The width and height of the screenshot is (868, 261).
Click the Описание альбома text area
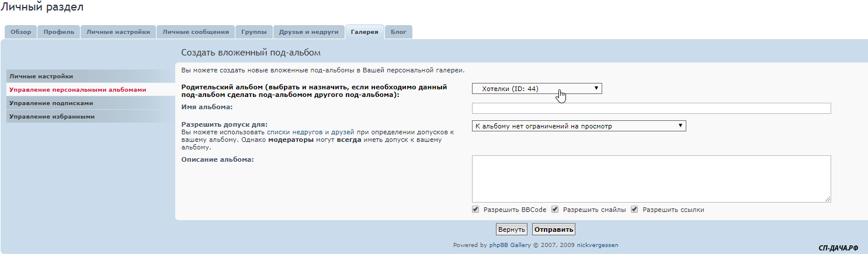pyautogui.click(x=651, y=179)
